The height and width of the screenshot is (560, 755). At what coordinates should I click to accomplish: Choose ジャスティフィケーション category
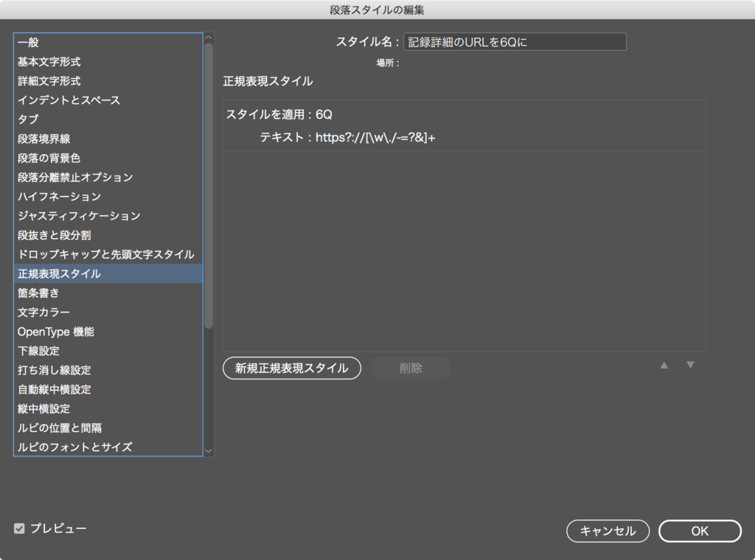[108, 216]
